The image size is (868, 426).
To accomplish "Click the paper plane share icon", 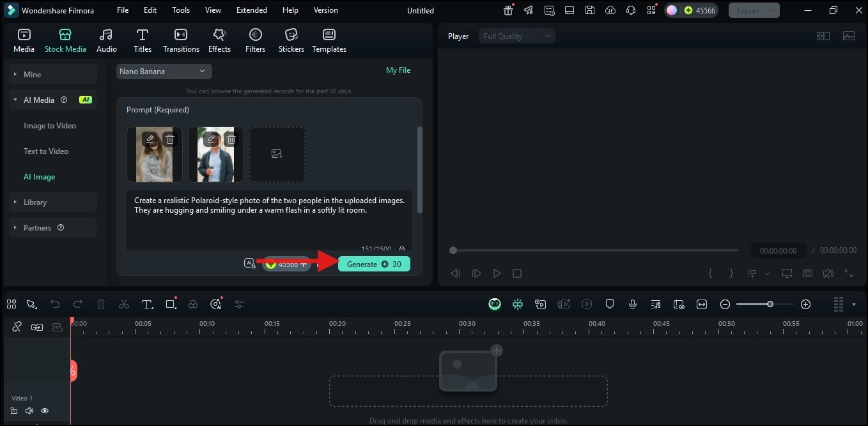I will [529, 10].
